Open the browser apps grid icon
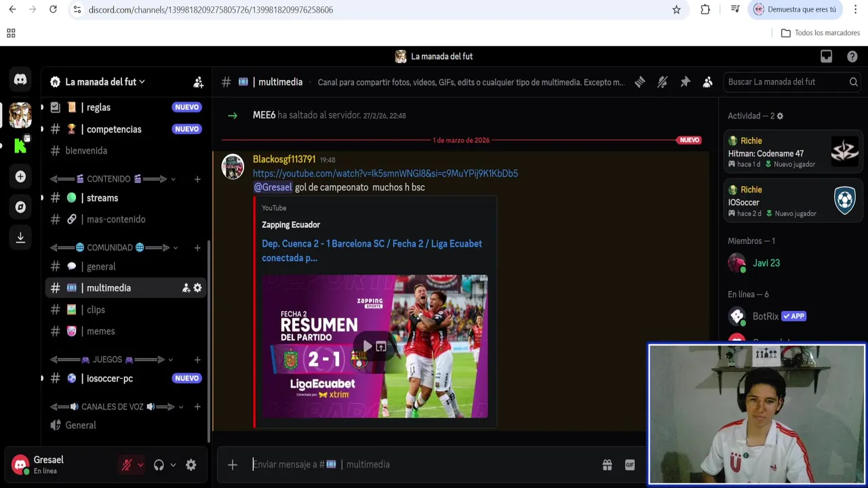Viewport: 868px width, 488px height. (11, 33)
